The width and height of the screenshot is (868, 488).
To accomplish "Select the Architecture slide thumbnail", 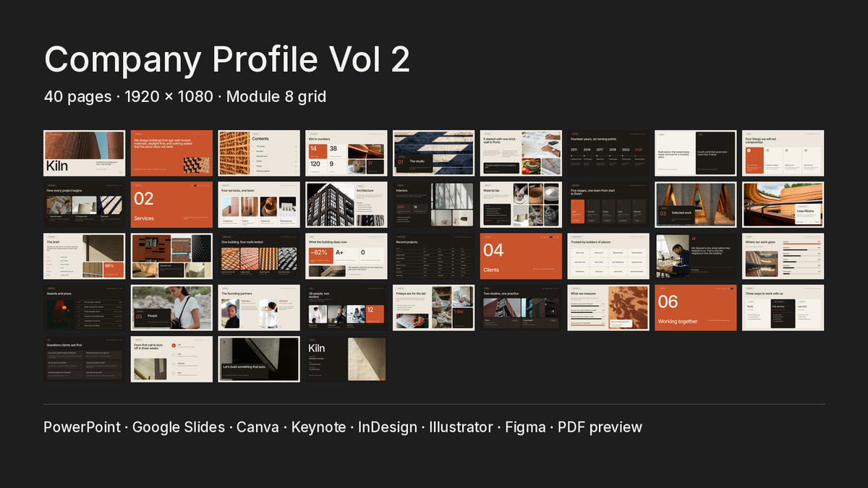I will tap(346, 205).
